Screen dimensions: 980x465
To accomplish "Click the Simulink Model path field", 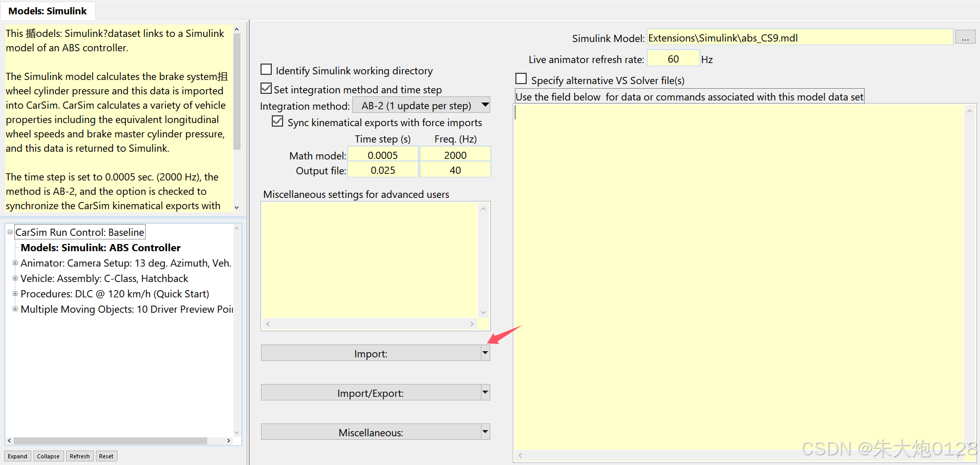I will (x=799, y=37).
